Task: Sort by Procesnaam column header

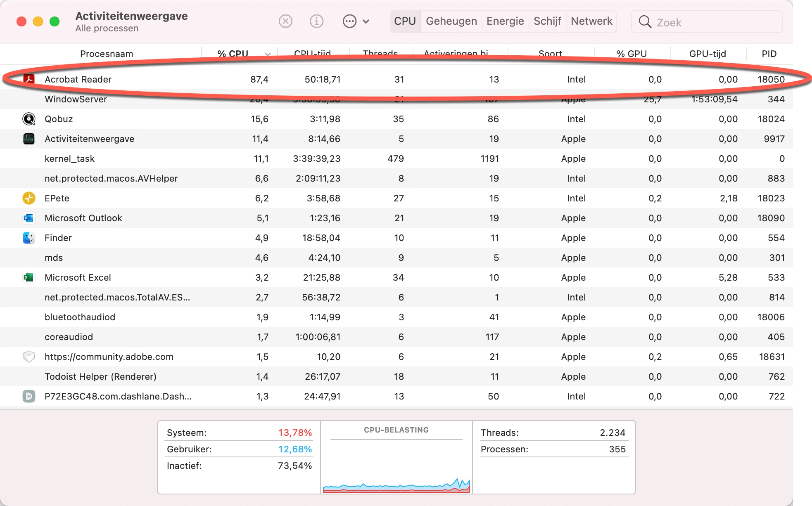Action: tap(107, 54)
